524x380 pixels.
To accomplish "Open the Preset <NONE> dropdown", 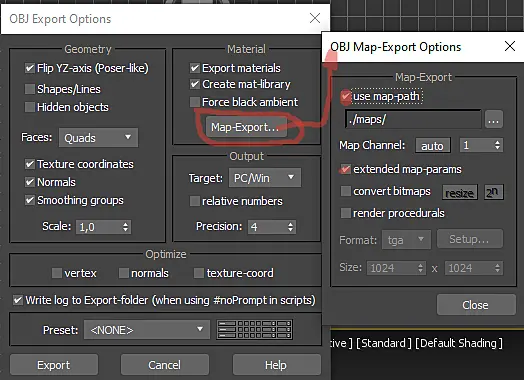I will [147, 330].
